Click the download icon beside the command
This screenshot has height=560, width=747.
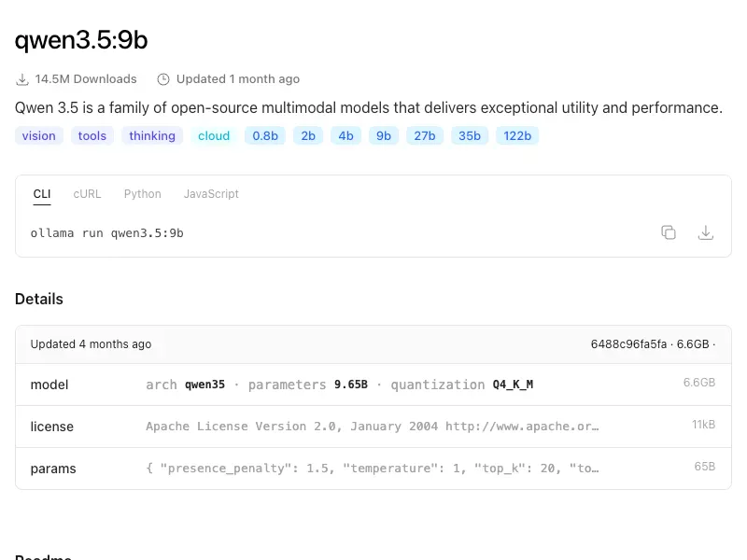click(706, 232)
